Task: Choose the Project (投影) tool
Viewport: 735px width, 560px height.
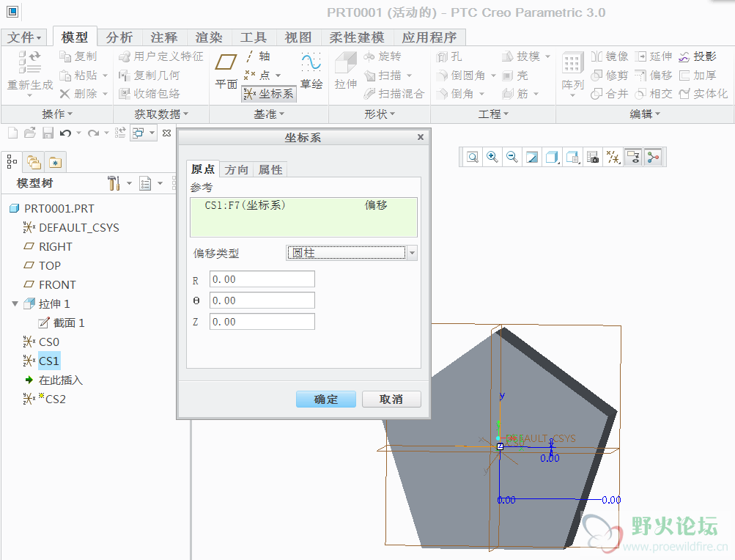Action: [698, 56]
